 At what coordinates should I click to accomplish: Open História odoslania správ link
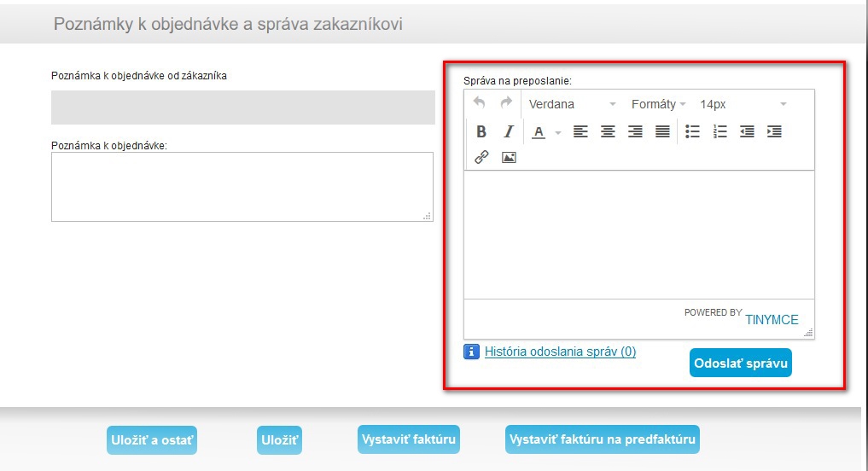560,352
